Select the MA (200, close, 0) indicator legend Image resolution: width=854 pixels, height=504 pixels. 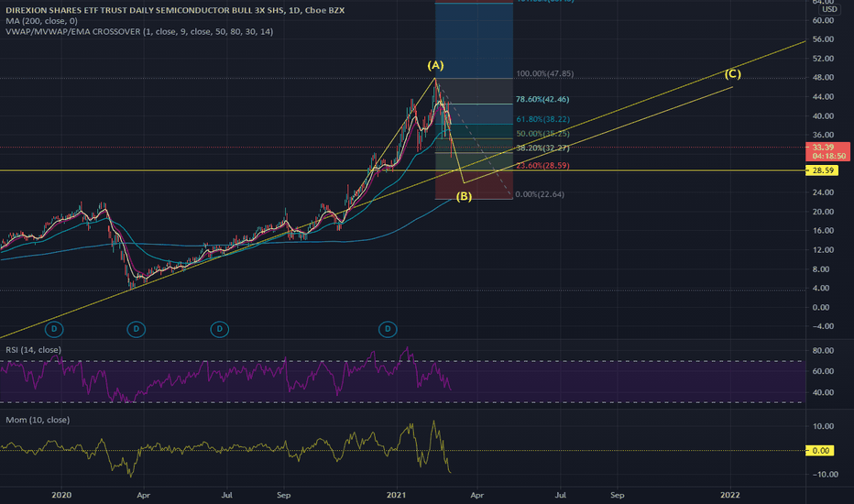point(41,21)
